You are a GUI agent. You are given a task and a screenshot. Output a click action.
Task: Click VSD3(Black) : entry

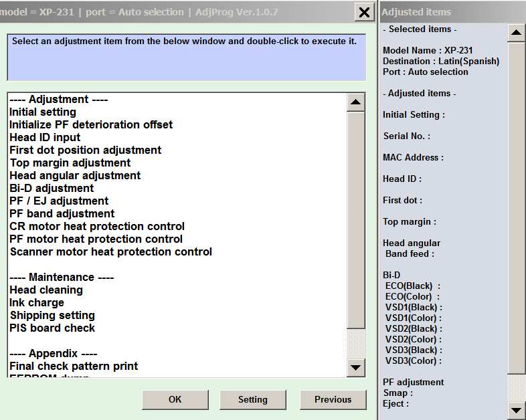(414, 350)
